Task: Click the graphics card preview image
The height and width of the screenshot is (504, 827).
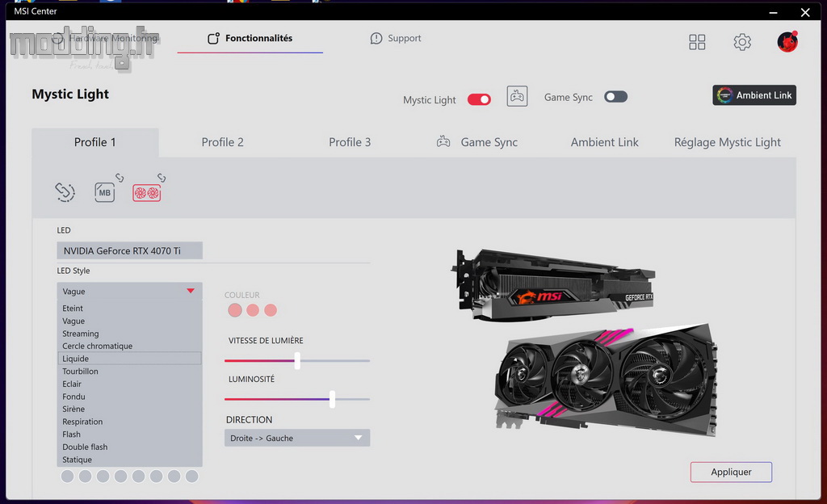Action: pos(585,344)
